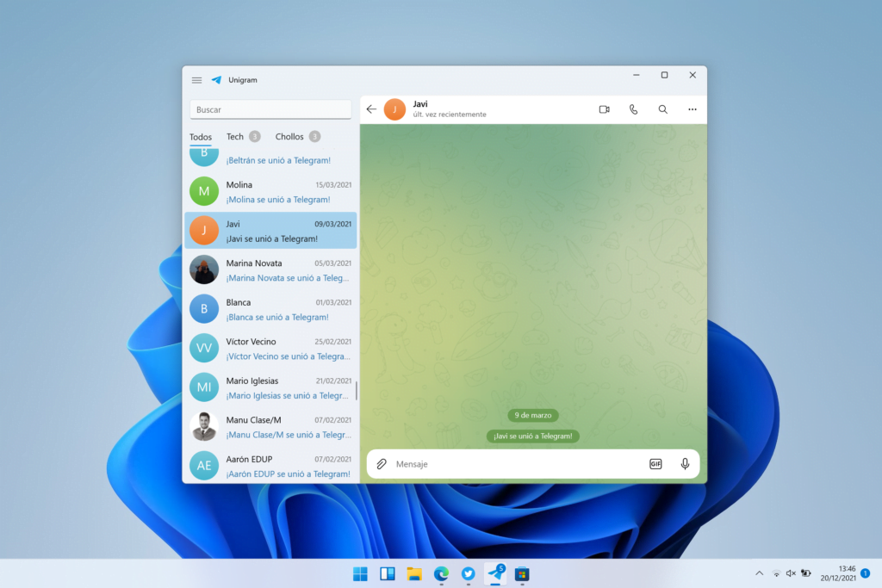Launch Twitter from the taskbar
Viewport: 882px width, 588px height.
pos(468,573)
